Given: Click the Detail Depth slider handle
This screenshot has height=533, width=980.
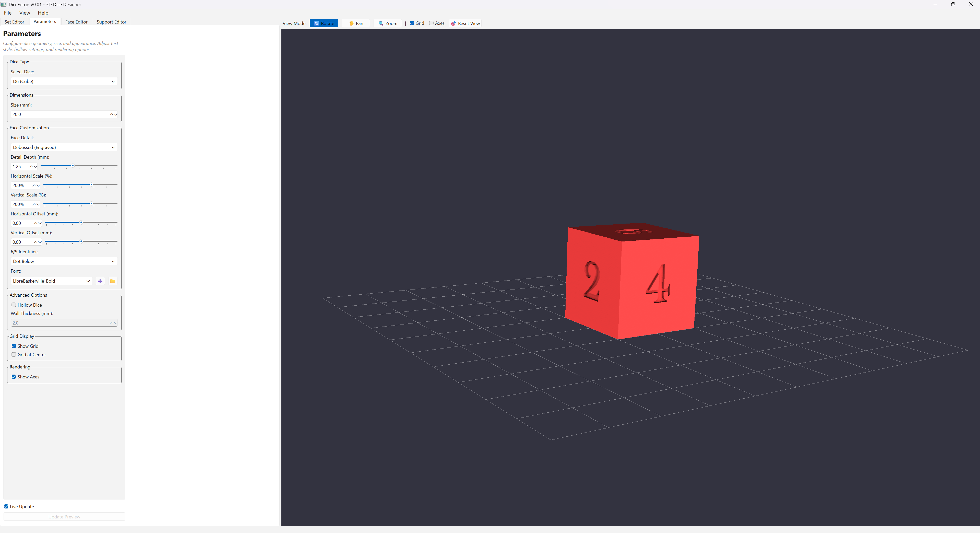Looking at the screenshot, I should click(73, 166).
